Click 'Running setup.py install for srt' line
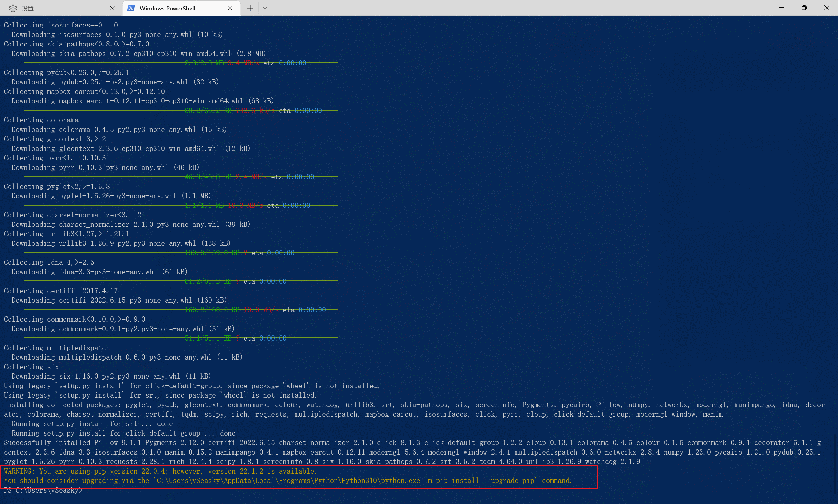Viewport: 838px width, 504px height. coord(92,423)
